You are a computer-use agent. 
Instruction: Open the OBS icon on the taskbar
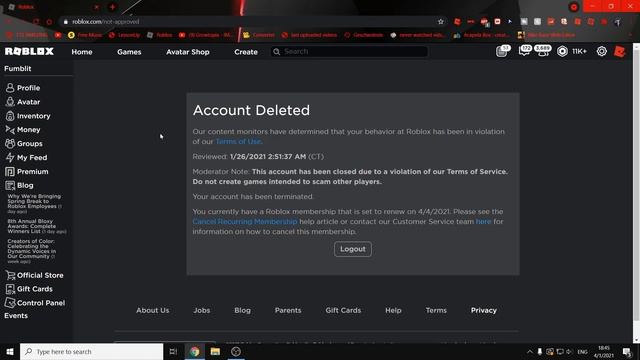(x=236, y=351)
